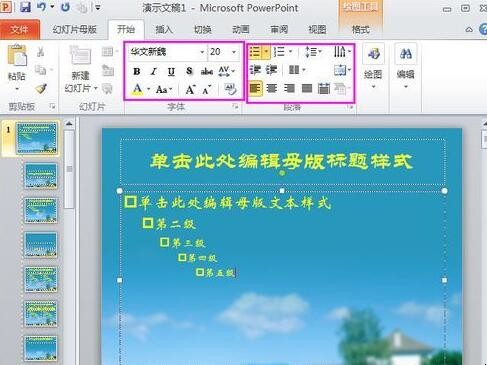Image resolution: width=487 pixels, height=365 pixels.
Task: Redo the last undone action
Action: (66, 7)
